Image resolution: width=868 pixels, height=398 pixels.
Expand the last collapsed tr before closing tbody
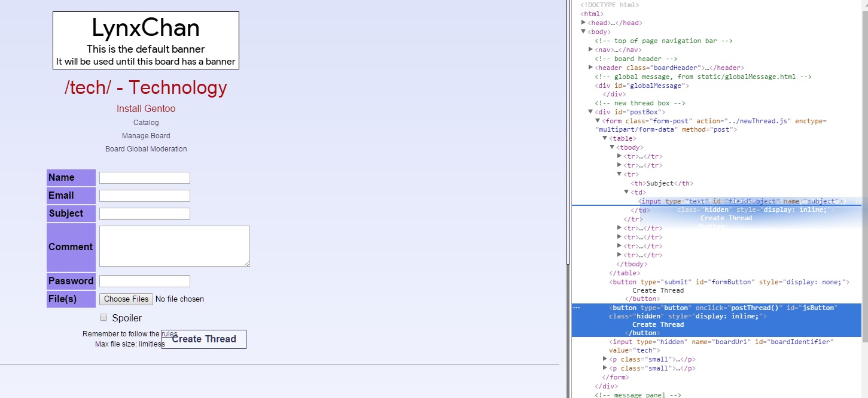pyautogui.click(x=619, y=255)
